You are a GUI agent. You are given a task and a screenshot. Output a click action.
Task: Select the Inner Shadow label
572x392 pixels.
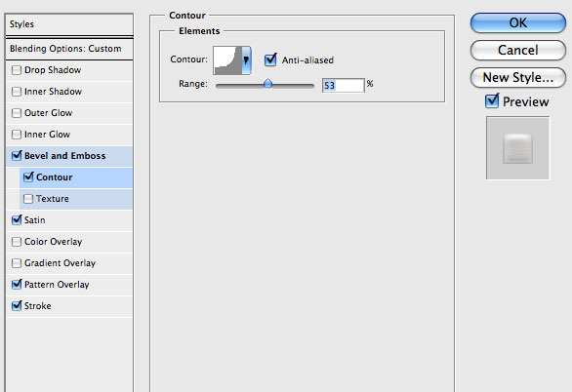53,92
